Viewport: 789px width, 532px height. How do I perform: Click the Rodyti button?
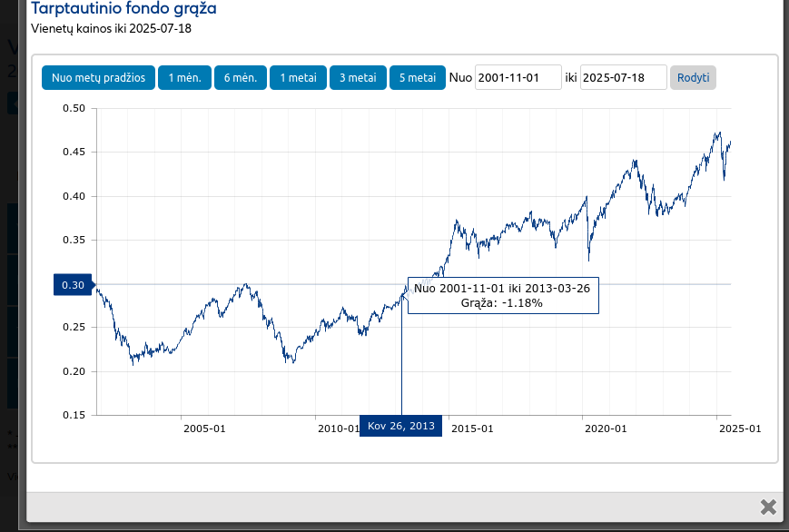(x=693, y=77)
